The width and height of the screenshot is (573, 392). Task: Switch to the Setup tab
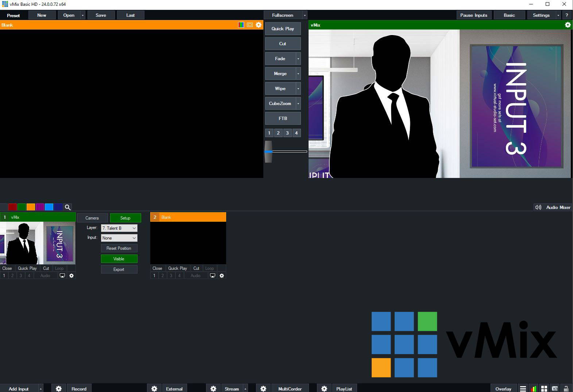[125, 218]
